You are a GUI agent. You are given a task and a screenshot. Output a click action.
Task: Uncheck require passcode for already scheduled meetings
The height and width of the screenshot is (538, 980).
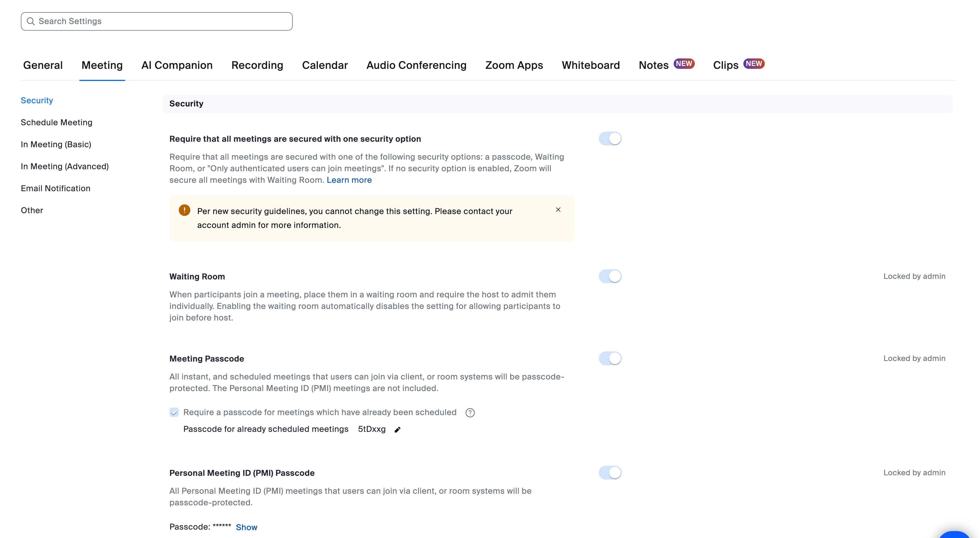174,412
